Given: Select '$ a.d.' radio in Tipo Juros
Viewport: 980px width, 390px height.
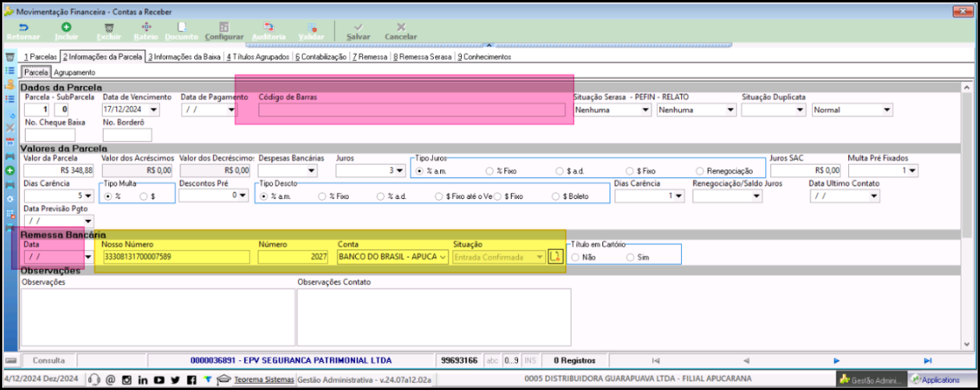Looking at the screenshot, I should (x=559, y=170).
